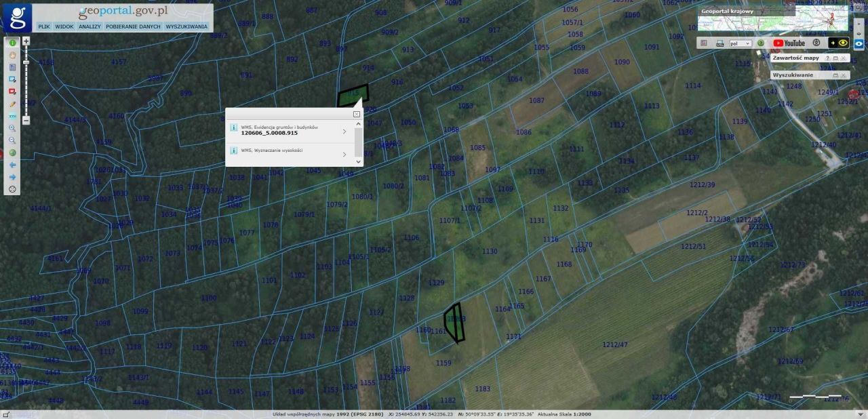The image size is (868, 419).
Task: Go to previous map view arrow
Action: coord(12,165)
